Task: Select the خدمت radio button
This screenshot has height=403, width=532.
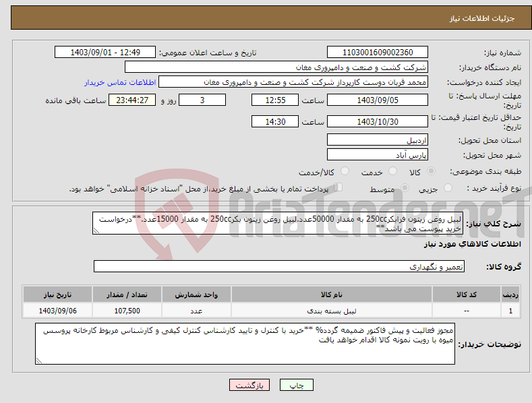Action: tap(392, 171)
